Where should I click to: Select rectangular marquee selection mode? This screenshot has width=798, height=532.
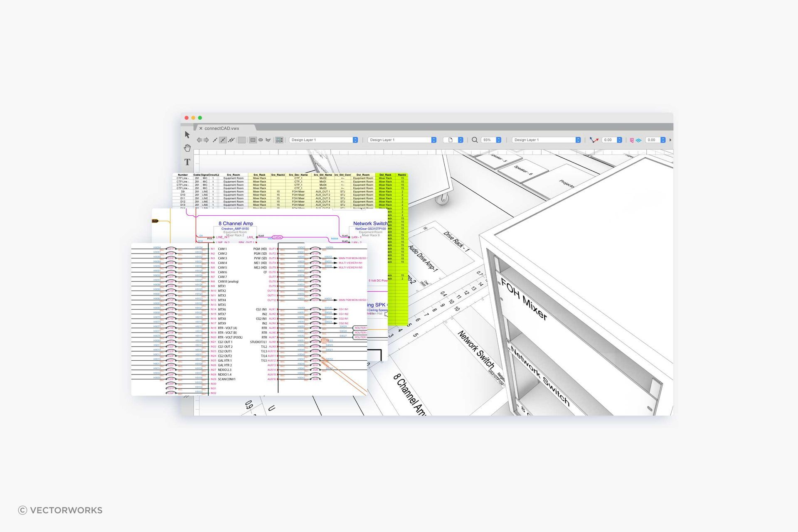pyautogui.click(x=253, y=140)
